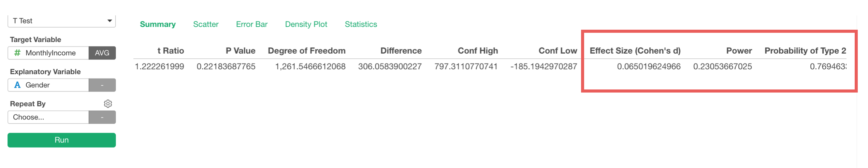Show the Density Plot tab

[306, 24]
